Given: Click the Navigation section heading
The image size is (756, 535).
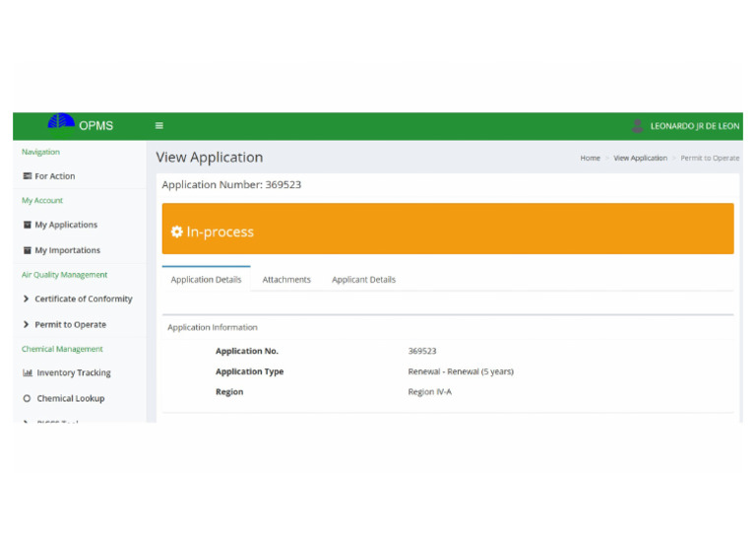Looking at the screenshot, I should pyautogui.click(x=40, y=152).
